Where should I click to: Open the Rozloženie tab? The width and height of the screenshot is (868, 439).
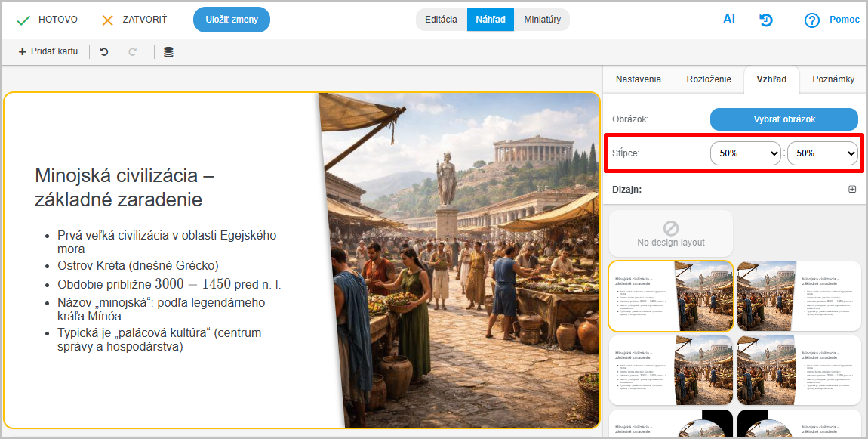[x=708, y=79]
